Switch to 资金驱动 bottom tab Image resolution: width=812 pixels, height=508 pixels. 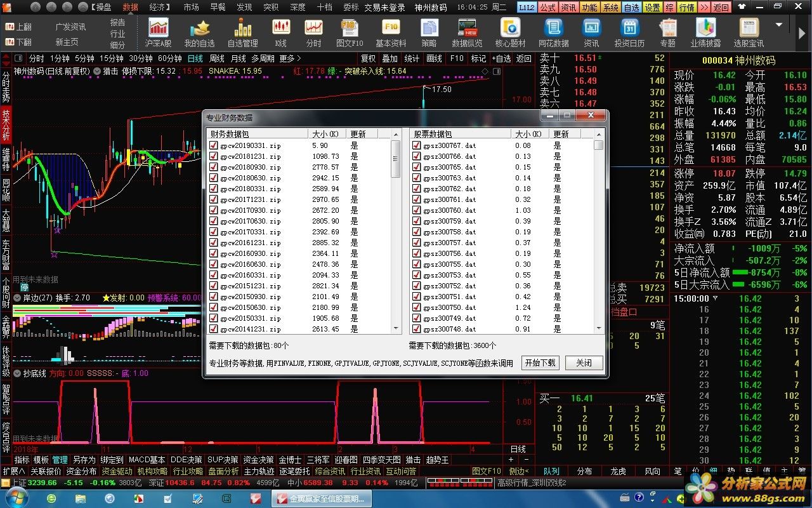pyautogui.click(x=117, y=471)
